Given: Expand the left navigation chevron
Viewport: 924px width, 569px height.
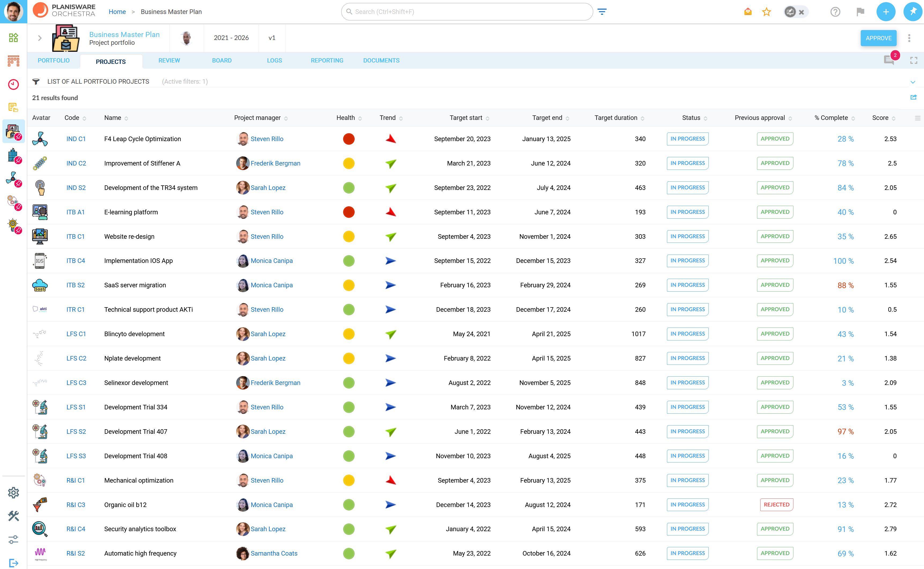Looking at the screenshot, I should point(39,38).
